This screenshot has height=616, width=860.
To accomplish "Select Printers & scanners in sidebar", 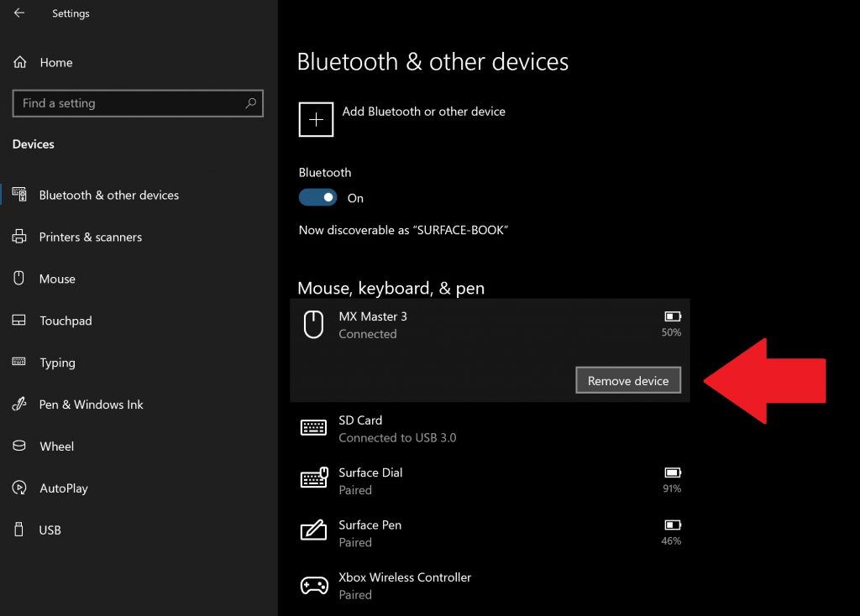I will [x=91, y=237].
